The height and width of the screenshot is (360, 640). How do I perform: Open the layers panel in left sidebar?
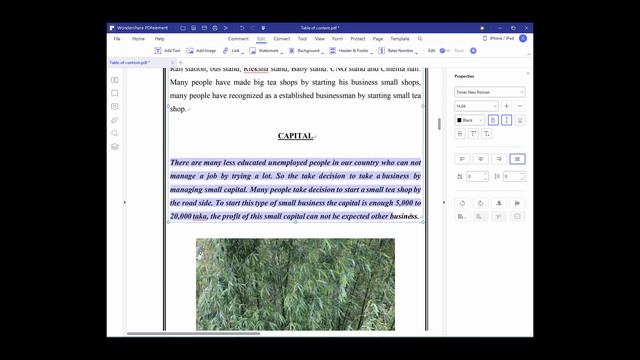(x=115, y=147)
